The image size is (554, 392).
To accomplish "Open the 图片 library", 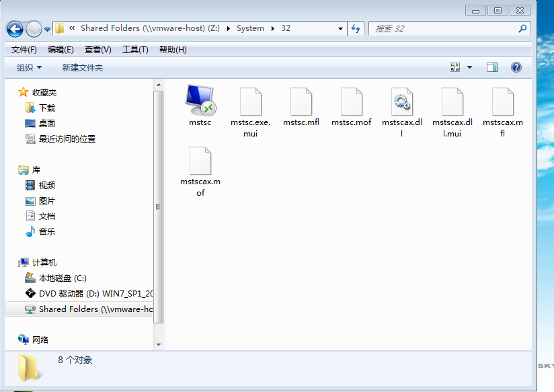I will coord(47,200).
